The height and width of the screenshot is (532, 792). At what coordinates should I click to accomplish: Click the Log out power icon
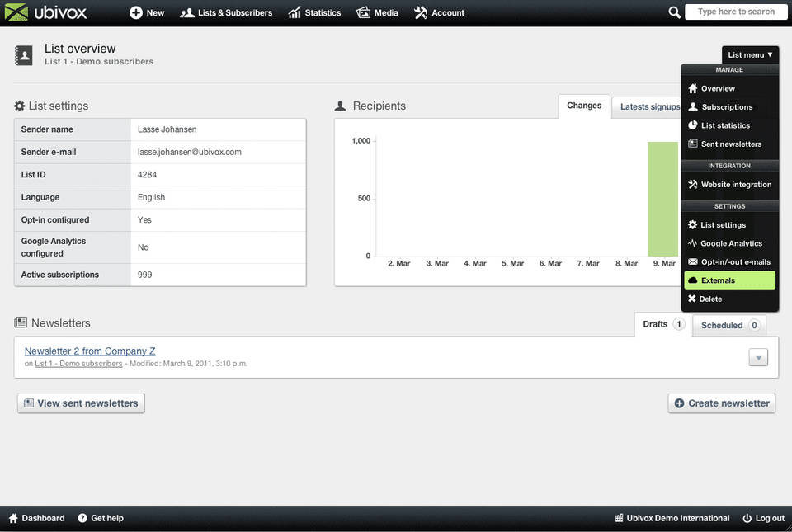tap(747, 518)
